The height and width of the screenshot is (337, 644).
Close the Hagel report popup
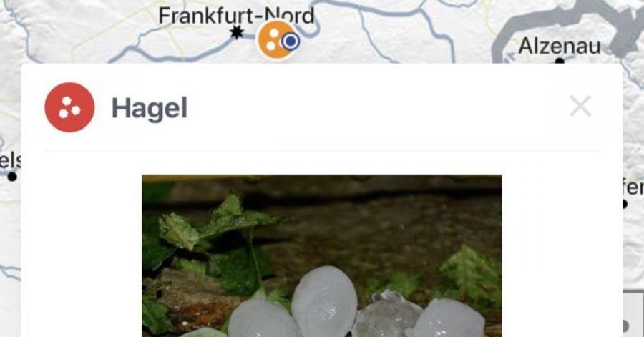click(580, 107)
